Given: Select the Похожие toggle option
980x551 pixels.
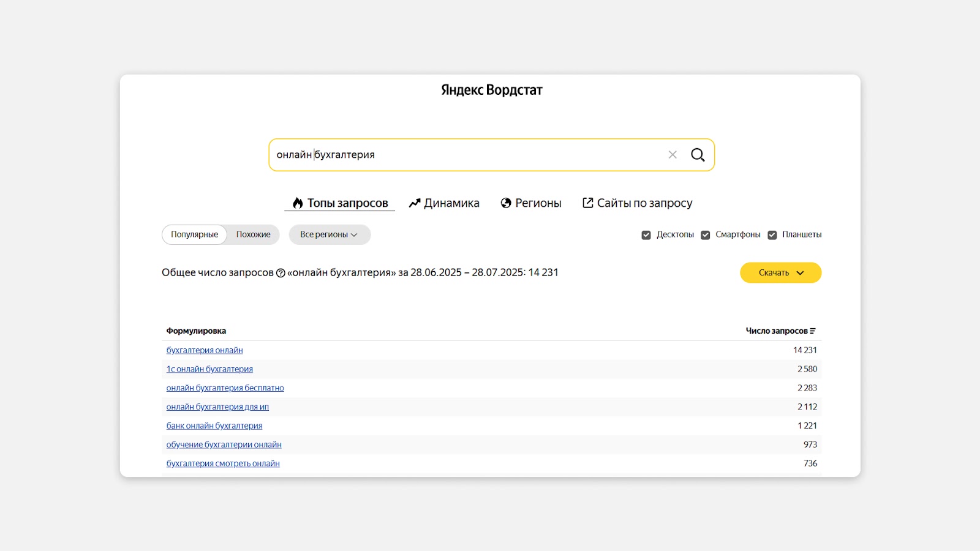Looking at the screenshot, I should [254, 234].
